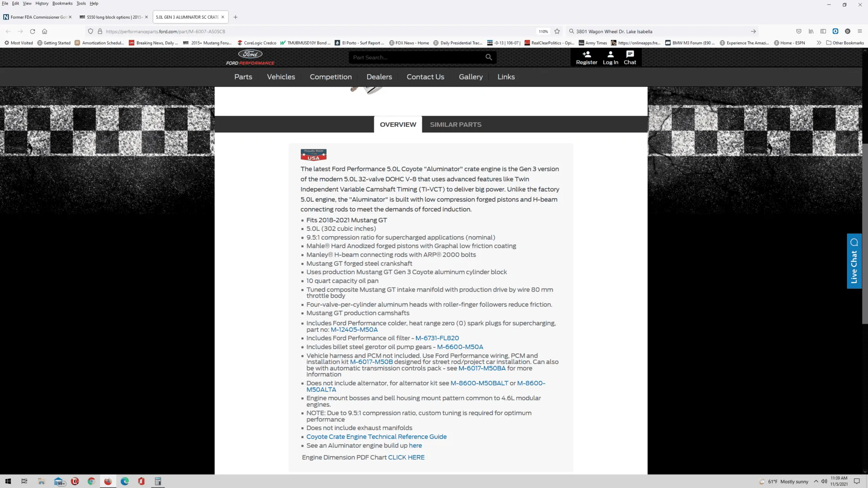Open the Chat icon in header
This screenshot has height=488, width=868.
tap(630, 58)
